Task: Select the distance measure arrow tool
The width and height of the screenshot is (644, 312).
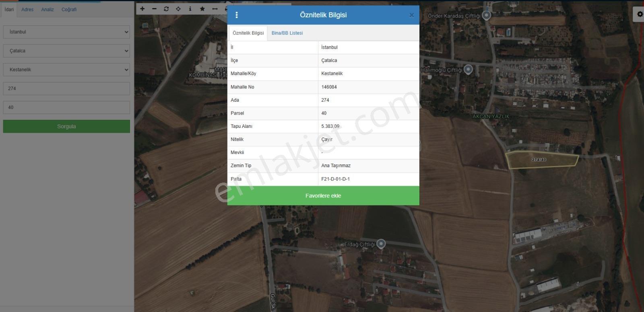Action: [215, 9]
